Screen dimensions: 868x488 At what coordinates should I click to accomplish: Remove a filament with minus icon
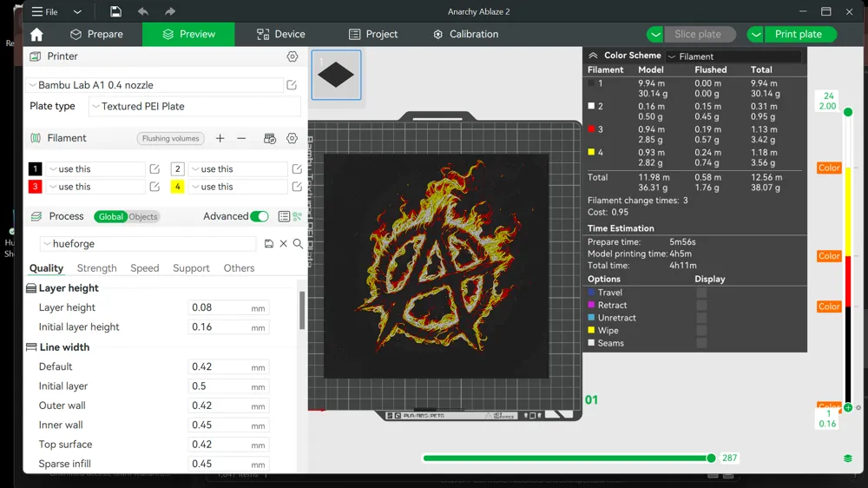pyautogui.click(x=241, y=138)
